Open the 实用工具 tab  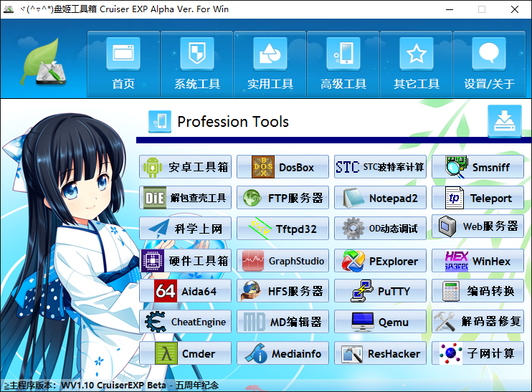(270, 64)
